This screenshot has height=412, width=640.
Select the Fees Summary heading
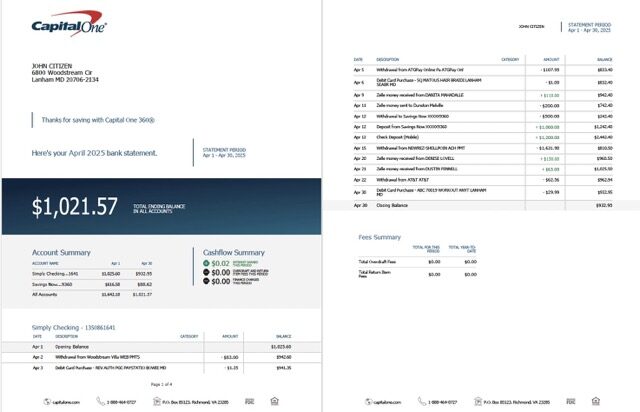click(379, 237)
